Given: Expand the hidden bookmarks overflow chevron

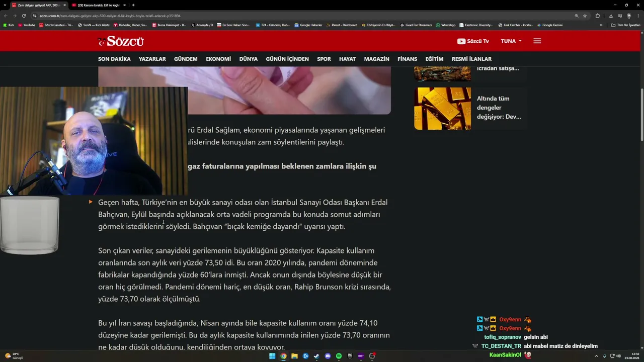Looking at the screenshot, I should pos(601,25).
